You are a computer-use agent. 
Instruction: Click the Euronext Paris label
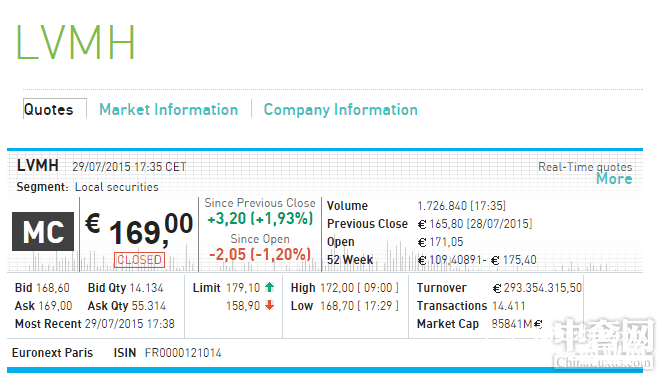click(52, 353)
